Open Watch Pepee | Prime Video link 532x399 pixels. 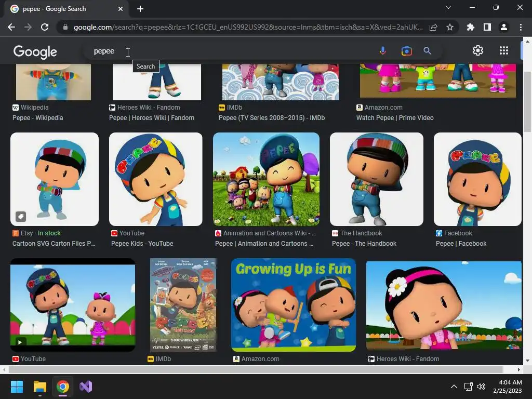pos(395,118)
